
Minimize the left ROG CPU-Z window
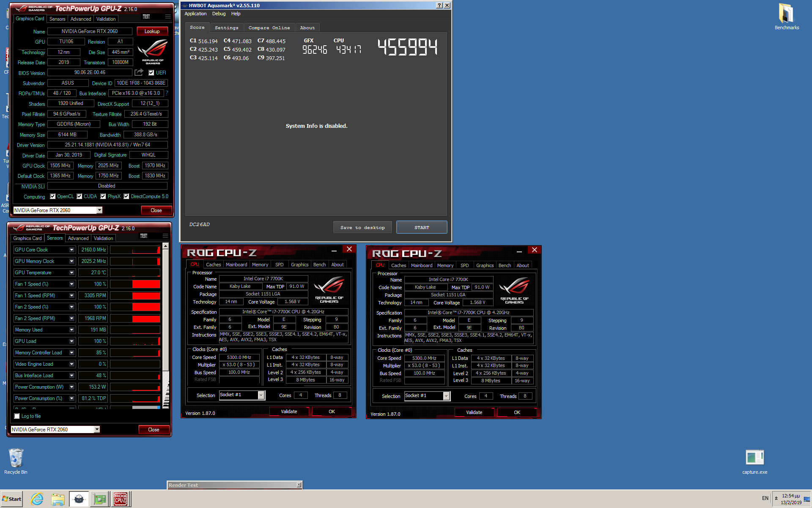point(334,250)
